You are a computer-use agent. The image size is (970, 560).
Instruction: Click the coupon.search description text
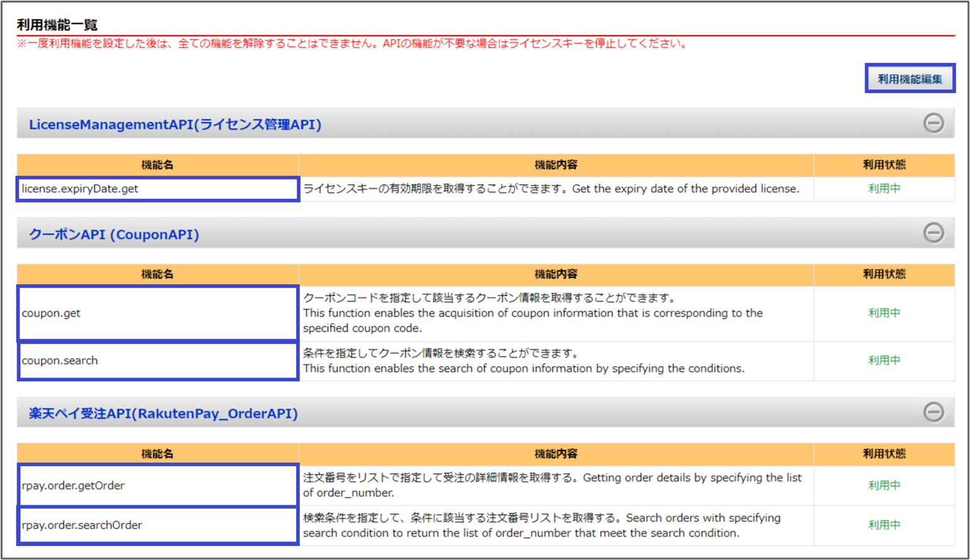(524, 361)
